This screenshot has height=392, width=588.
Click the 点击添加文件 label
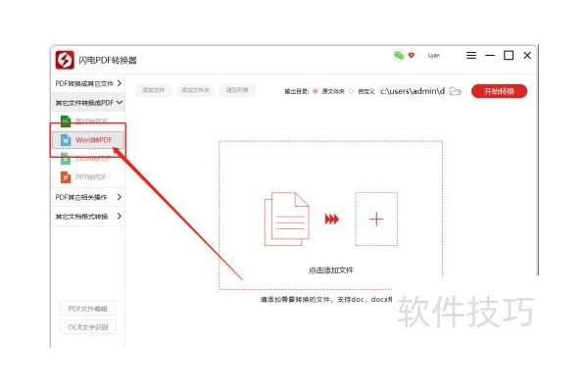pyautogui.click(x=331, y=270)
